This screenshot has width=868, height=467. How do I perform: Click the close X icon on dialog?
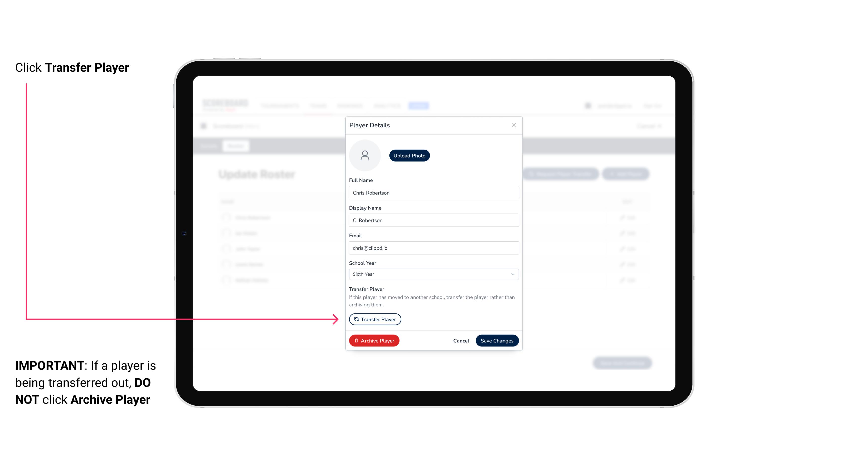[514, 125]
